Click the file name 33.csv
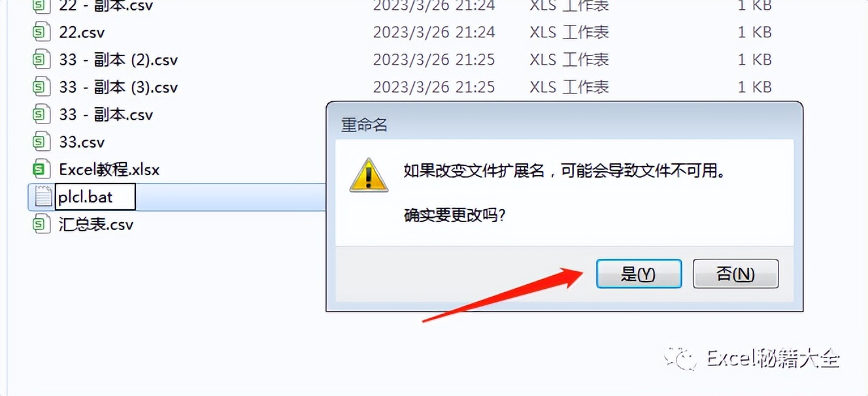This screenshot has height=396, width=868. click(82, 142)
